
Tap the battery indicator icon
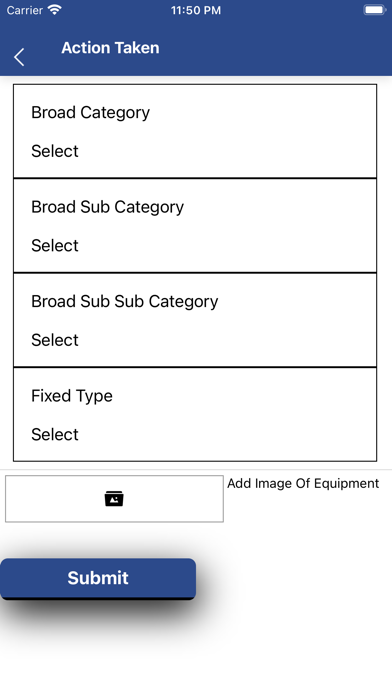[374, 10]
